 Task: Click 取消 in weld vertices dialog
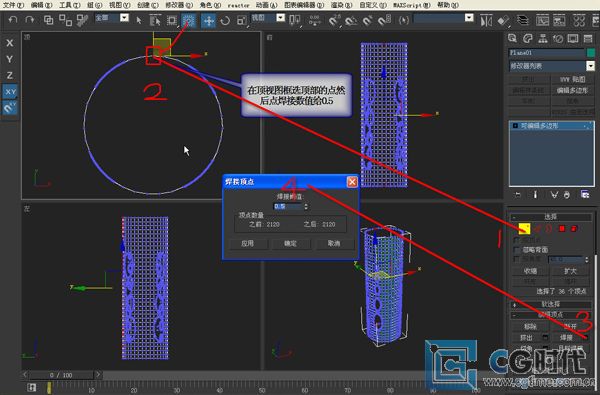334,243
